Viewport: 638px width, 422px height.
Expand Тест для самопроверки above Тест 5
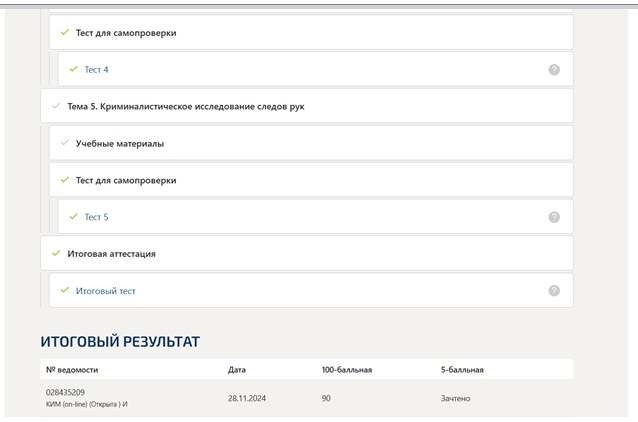click(x=311, y=180)
